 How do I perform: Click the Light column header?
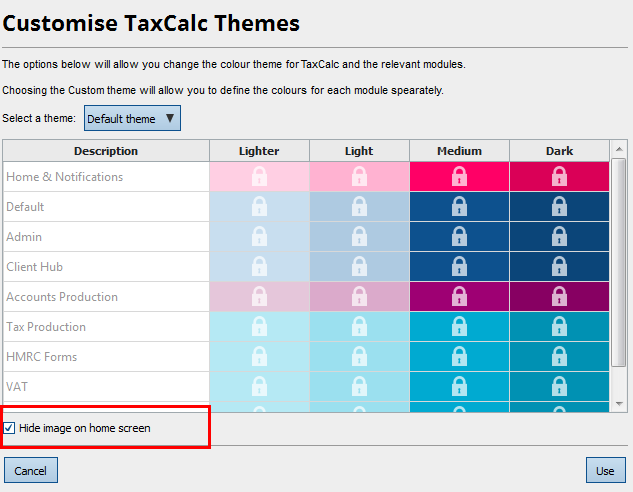(x=359, y=151)
